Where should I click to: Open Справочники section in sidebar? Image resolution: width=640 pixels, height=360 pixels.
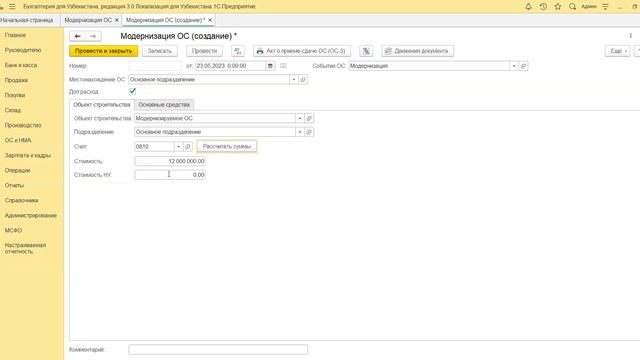[x=22, y=200]
